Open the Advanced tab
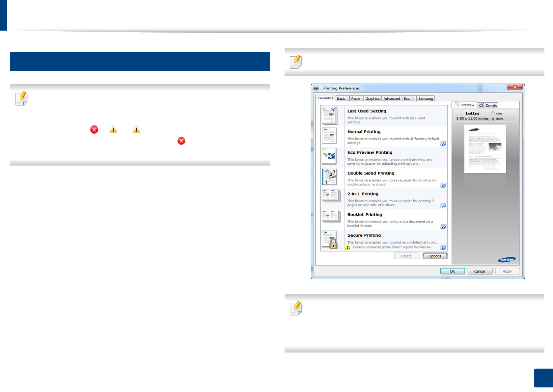 [392, 99]
